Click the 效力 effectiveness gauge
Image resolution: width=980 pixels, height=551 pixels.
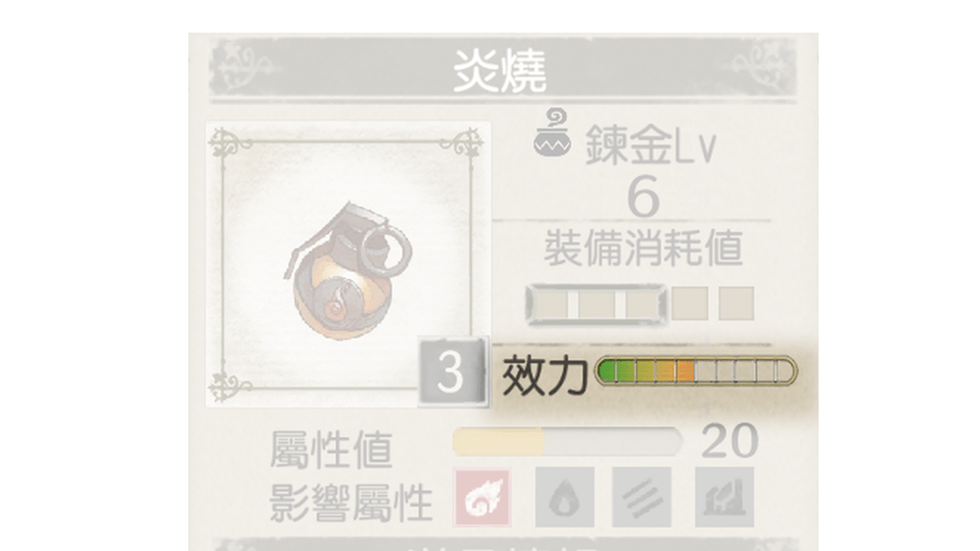[x=695, y=371]
